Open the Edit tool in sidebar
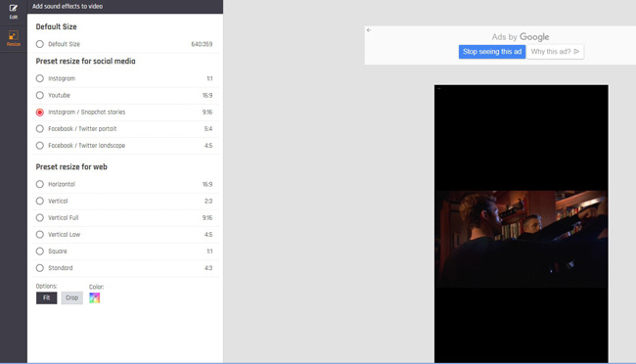This screenshot has width=636, height=364. point(14,12)
